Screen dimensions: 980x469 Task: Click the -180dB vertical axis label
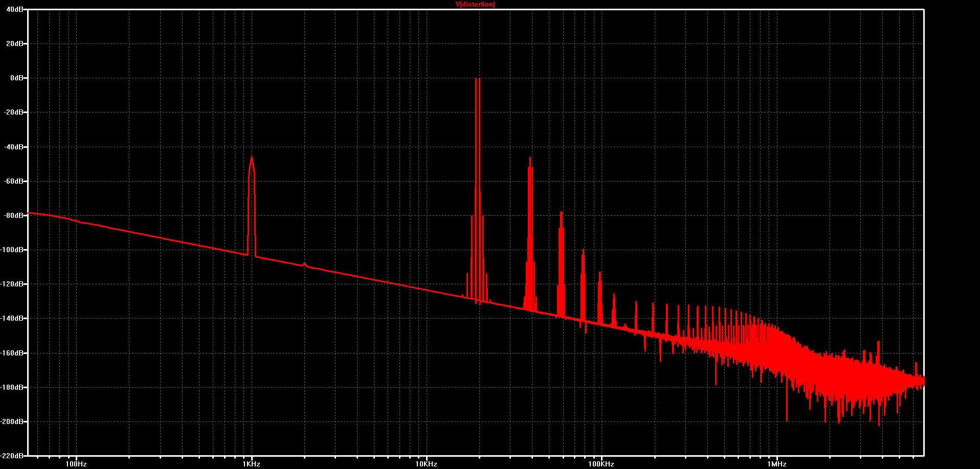(12, 387)
